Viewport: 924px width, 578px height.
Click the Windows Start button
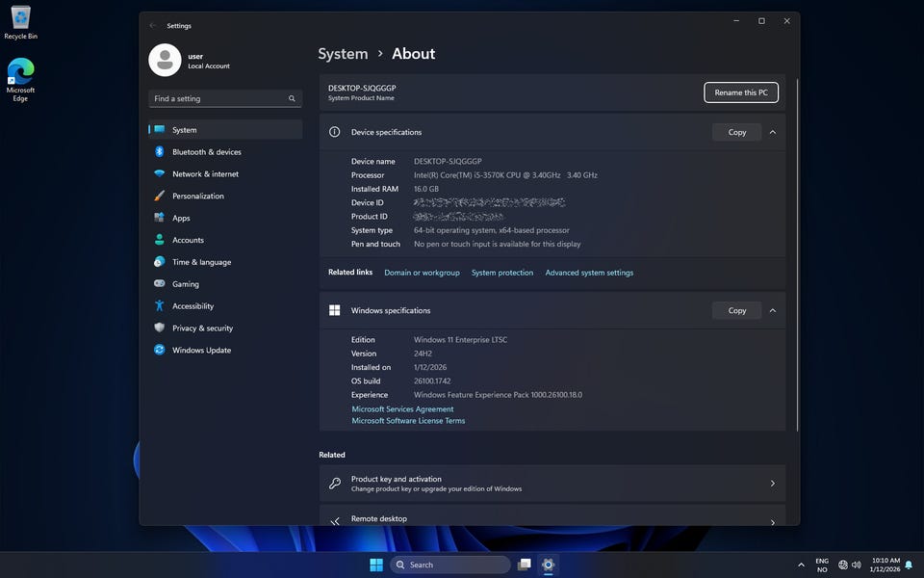(376, 565)
